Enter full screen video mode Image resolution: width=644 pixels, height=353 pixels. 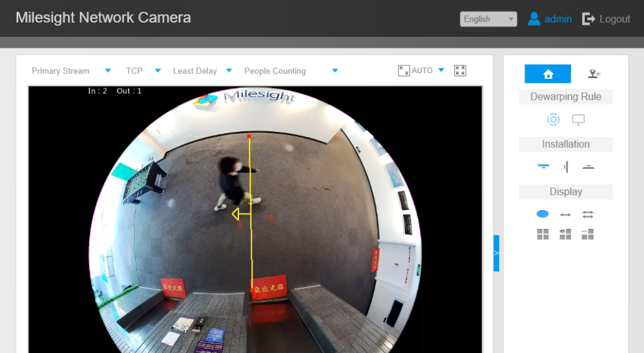click(460, 70)
